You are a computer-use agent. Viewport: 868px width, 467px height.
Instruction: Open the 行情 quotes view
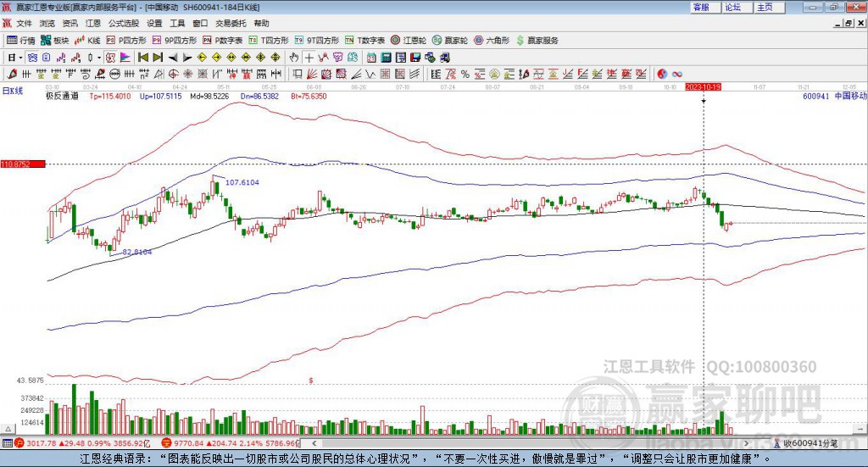pyautogui.click(x=21, y=41)
